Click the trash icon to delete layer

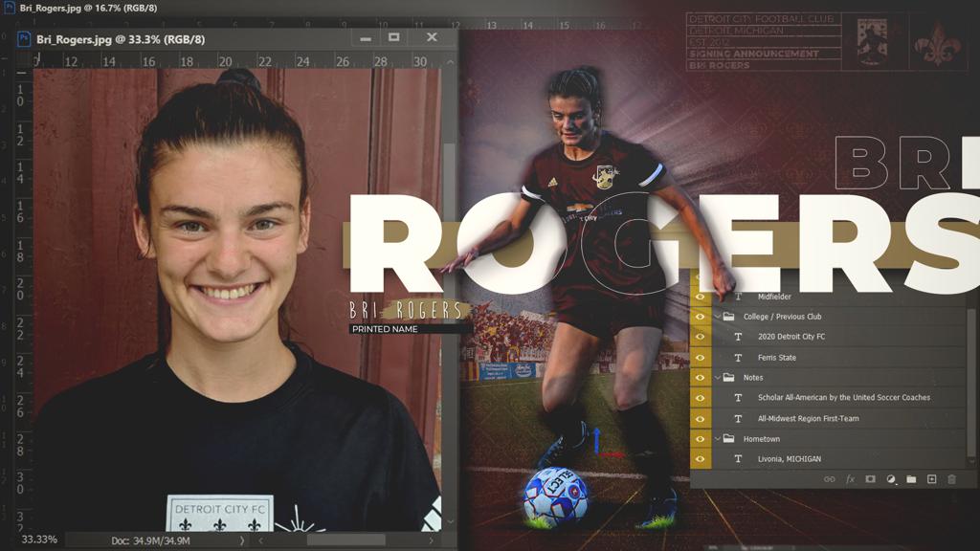pos(951,479)
